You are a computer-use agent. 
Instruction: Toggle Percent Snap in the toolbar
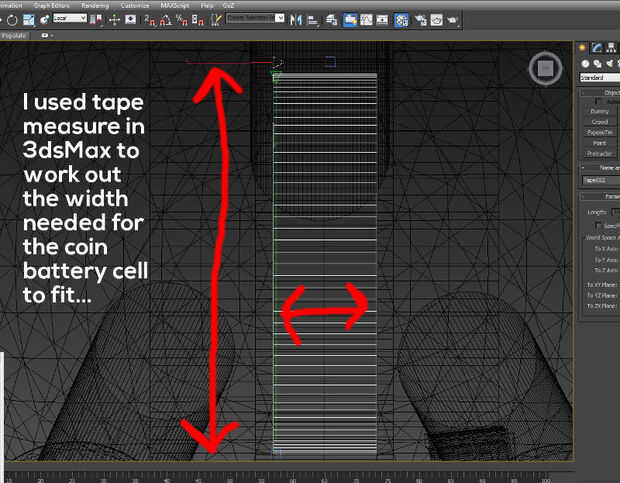pos(181,20)
